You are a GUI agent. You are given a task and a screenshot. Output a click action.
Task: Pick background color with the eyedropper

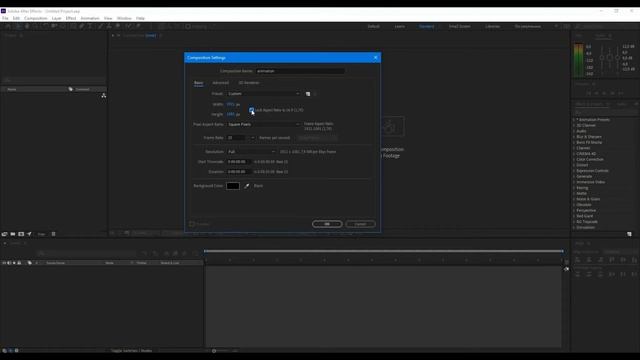(247, 186)
